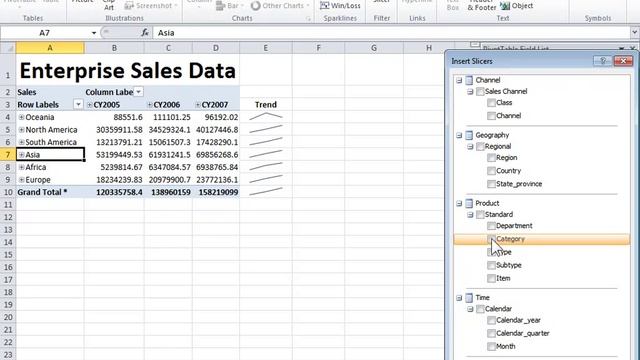Open the Name Box dropdown arrow
640x360 pixels.
(94, 33)
